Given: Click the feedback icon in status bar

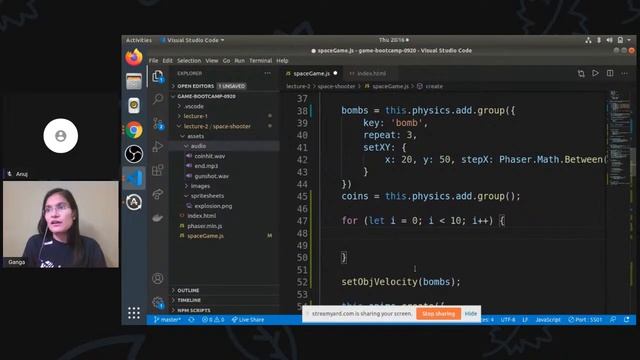Looking at the screenshot, I should (613, 320).
